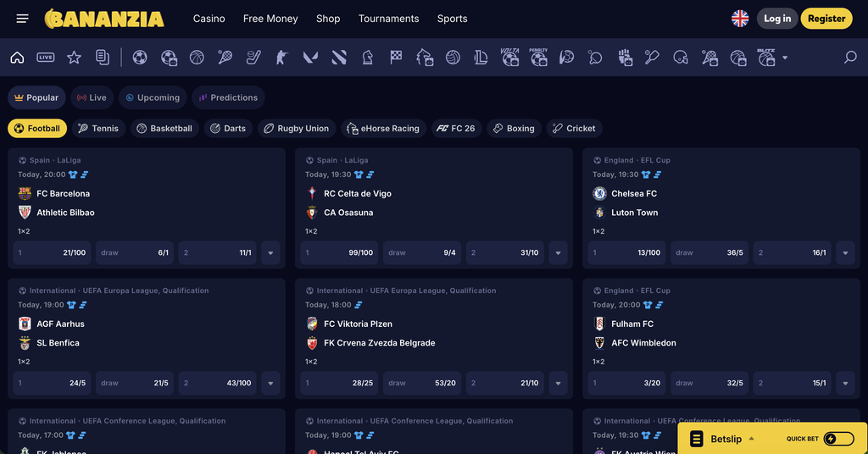Image resolution: width=868 pixels, height=454 pixels.
Task: Click the Bananzia logo
Action: [x=104, y=19]
